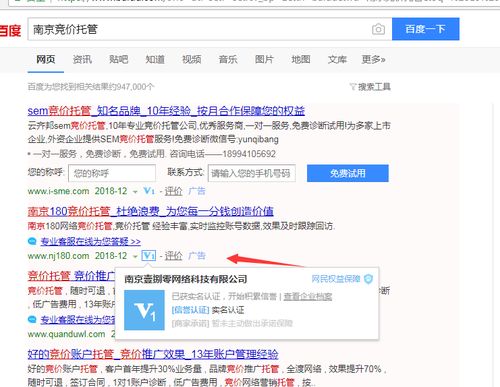
Task: Select the 图片 tab
Action: [x=264, y=59]
